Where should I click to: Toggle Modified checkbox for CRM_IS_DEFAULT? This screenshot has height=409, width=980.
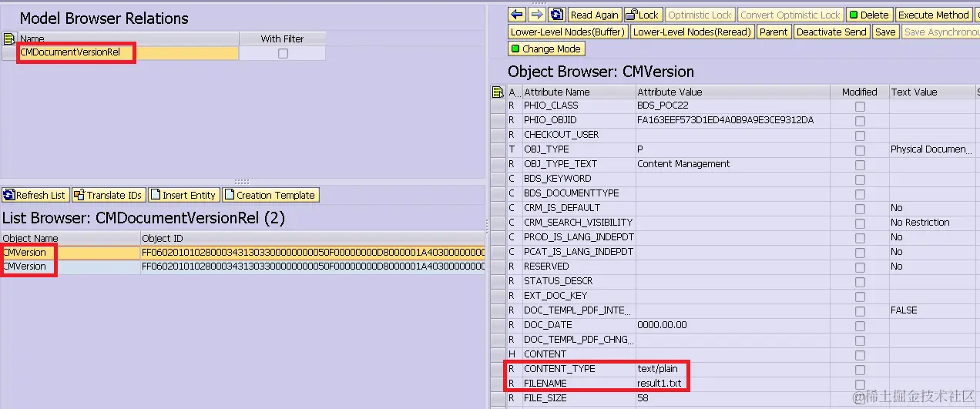(860, 208)
